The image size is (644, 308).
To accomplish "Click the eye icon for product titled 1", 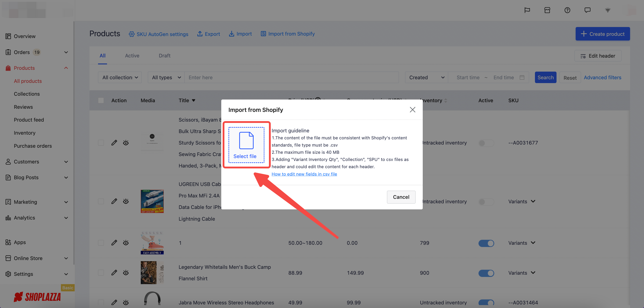I will click(x=126, y=243).
